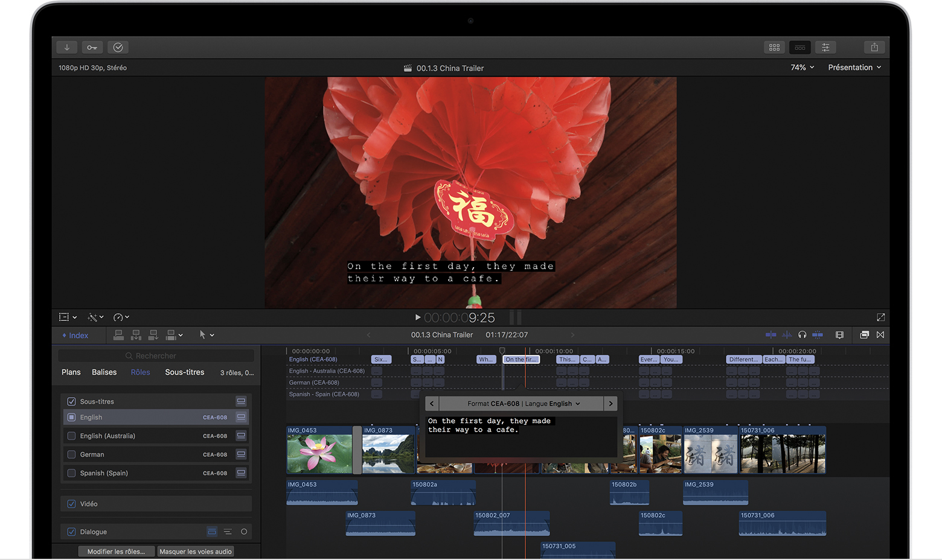This screenshot has width=942, height=560.
Task: Toggle lane icon for English (Australia) row
Action: (x=241, y=436)
